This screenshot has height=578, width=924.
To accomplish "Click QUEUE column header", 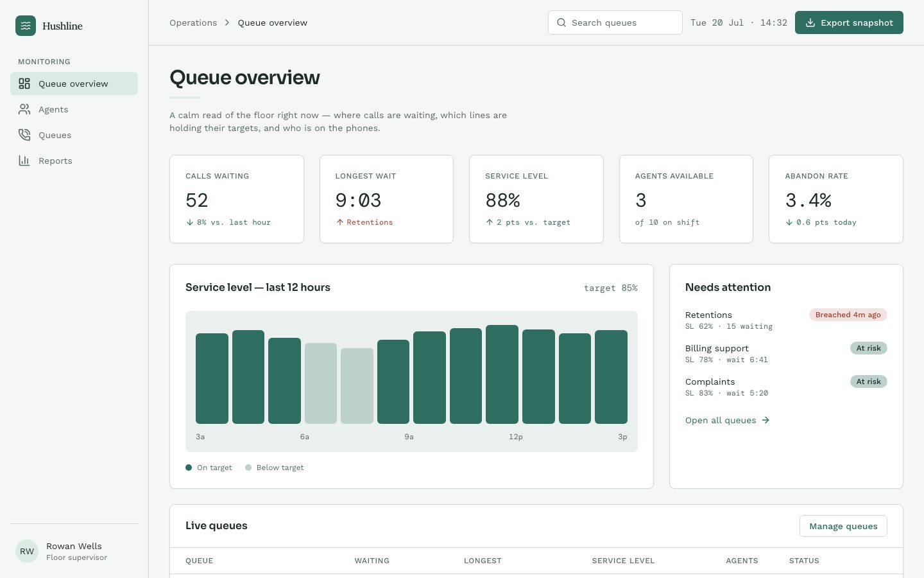I will [199, 561].
